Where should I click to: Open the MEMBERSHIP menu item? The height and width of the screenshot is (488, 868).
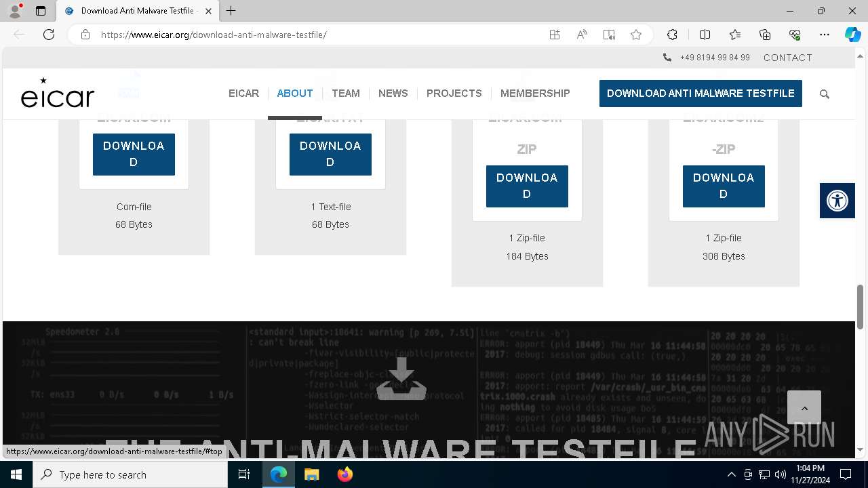pyautogui.click(x=535, y=94)
